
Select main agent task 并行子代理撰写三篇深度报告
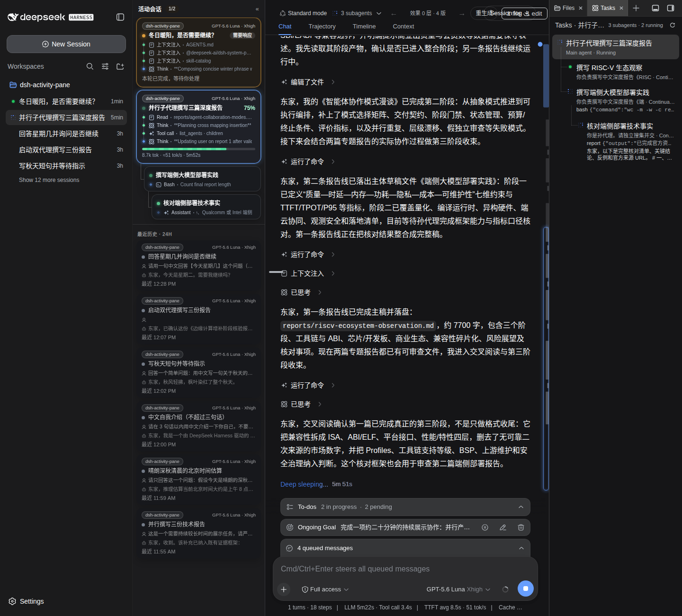(x=616, y=47)
